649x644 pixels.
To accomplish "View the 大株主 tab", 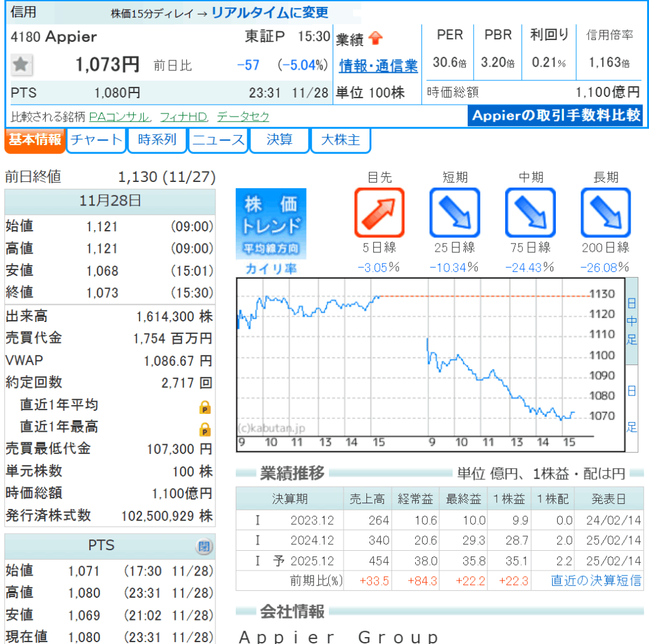I will tap(340, 140).
